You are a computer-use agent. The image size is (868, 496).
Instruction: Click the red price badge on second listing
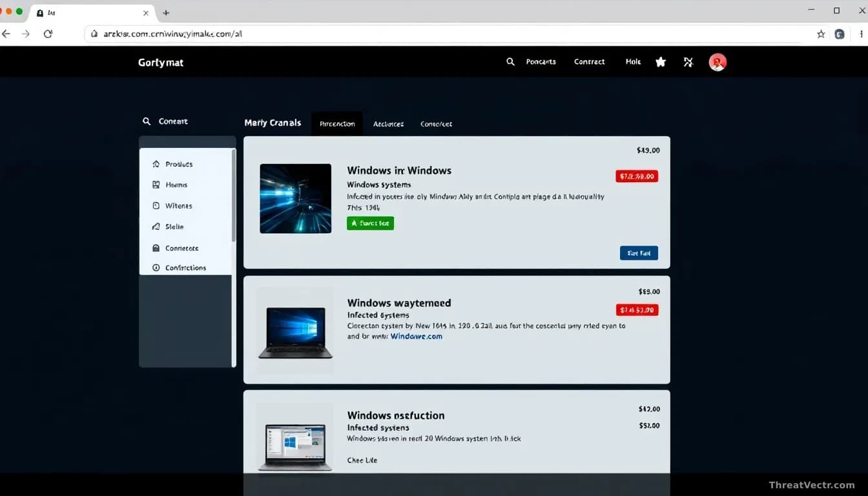pyautogui.click(x=637, y=310)
